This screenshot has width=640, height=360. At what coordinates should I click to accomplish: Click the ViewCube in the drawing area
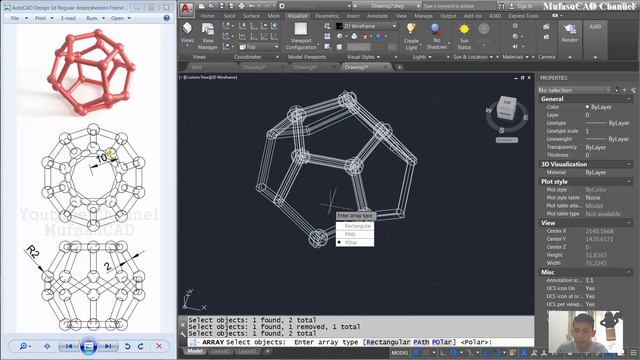[x=507, y=109]
